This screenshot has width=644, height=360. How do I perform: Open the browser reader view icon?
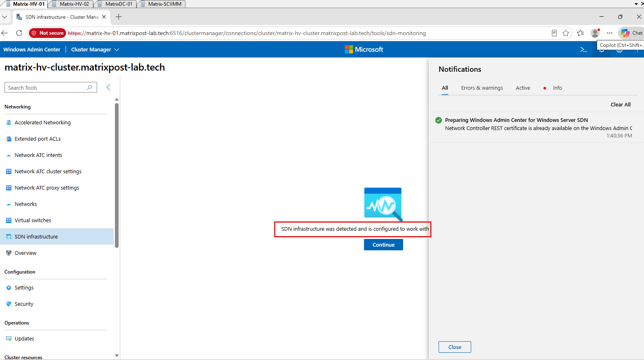click(x=554, y=33)
